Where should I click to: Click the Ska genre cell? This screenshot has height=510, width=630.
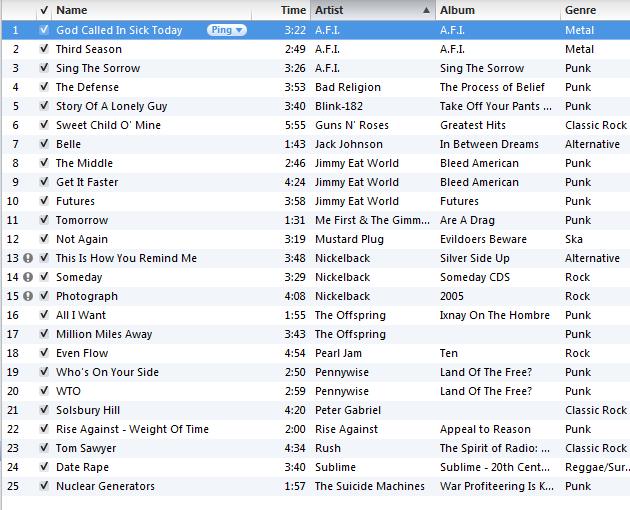[x=574, y=239]
